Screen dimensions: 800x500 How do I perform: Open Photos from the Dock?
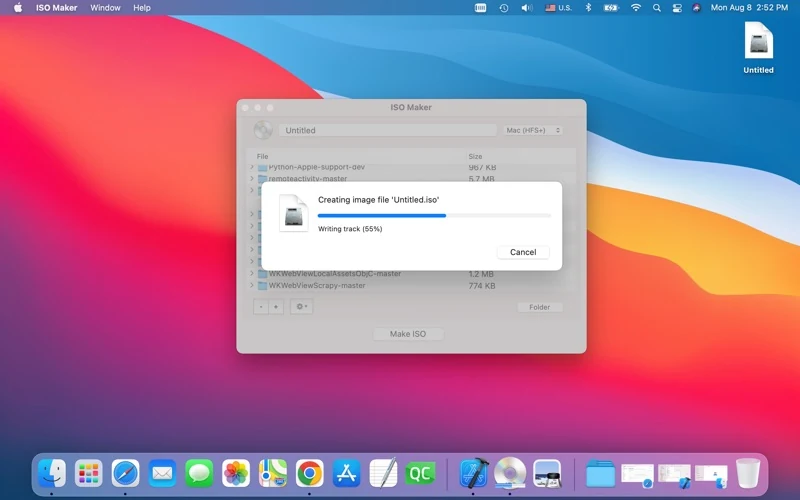pyautogui.click(x=236, y=473)
